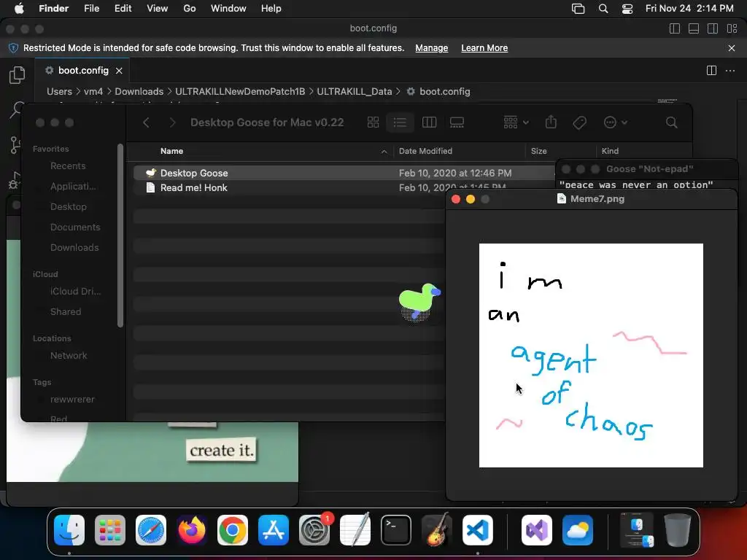Open purple Visual Studio in Dock
The image size is (747, 560).
[x=537, y=530]
